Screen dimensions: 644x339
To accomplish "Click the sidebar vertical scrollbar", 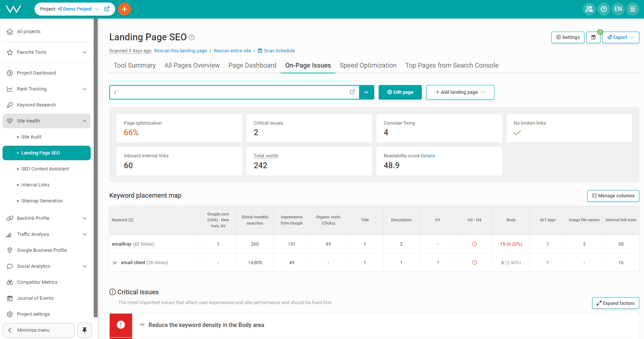I will click(95, 168).
